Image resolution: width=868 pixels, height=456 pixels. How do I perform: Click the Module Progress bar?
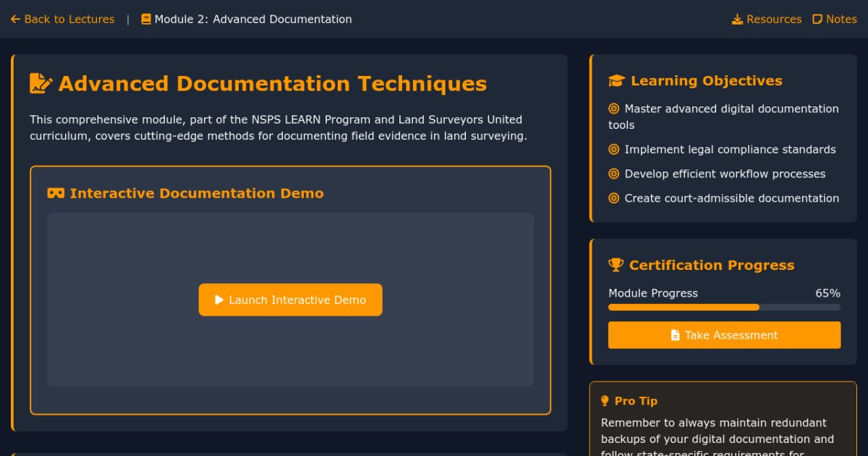click(x=724, y=308)
